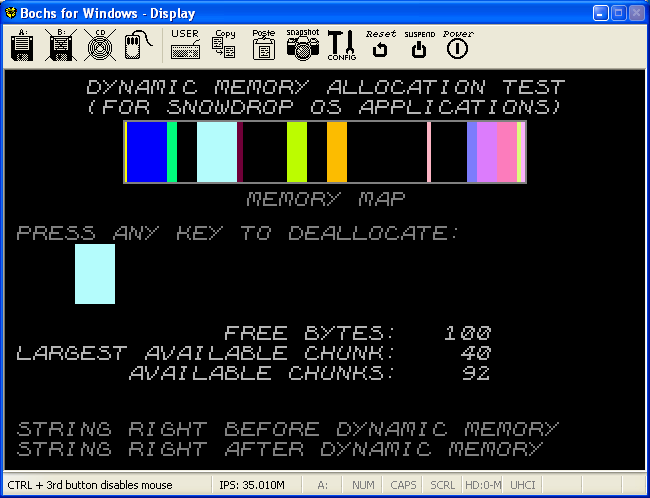Click 'DYNAMIC MEMORY ALLOCATION TEST' heading
650x498 pixels.
pos(326,87)
